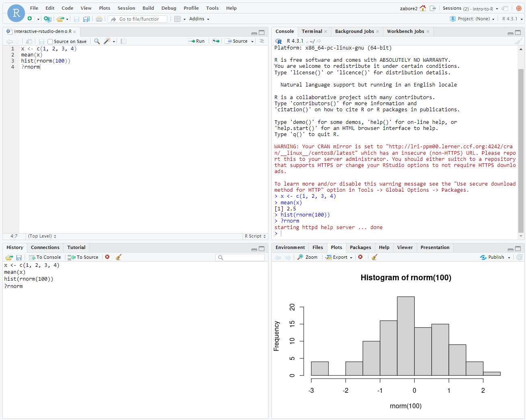
Task: Send history selection To Source
Action: [x=83, y=257]
